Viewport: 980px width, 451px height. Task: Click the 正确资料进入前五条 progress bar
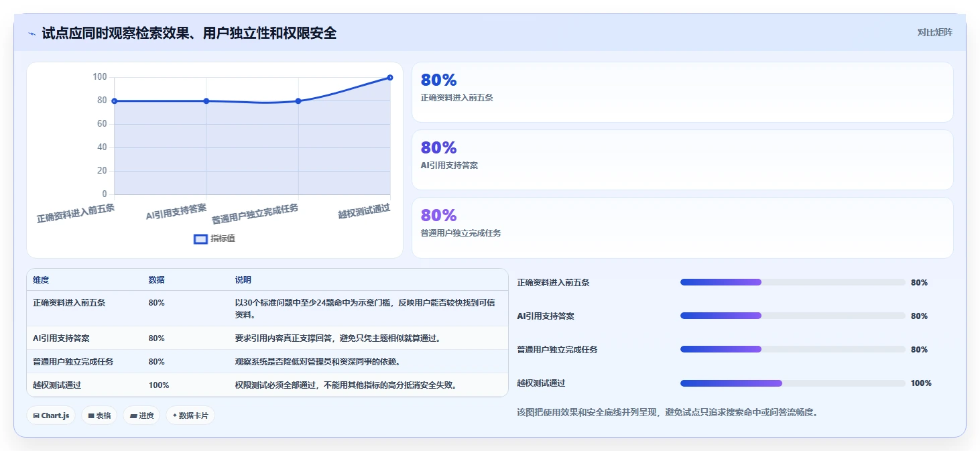tap(793, 282)
